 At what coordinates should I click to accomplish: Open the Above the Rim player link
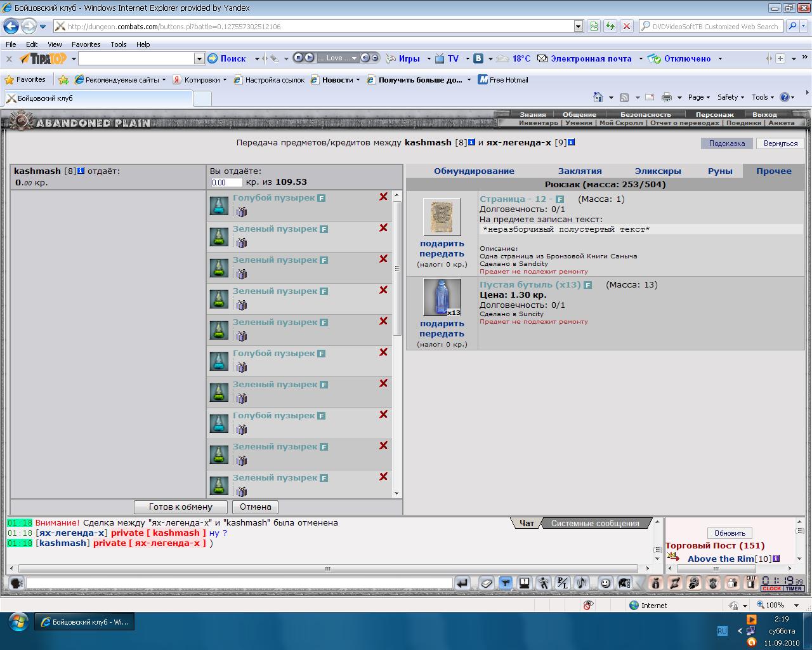click(x=721, y=559)
